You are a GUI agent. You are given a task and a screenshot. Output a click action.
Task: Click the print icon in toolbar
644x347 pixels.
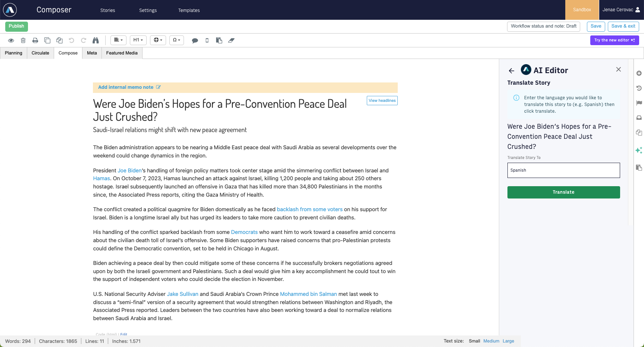(x=35, y=40)
